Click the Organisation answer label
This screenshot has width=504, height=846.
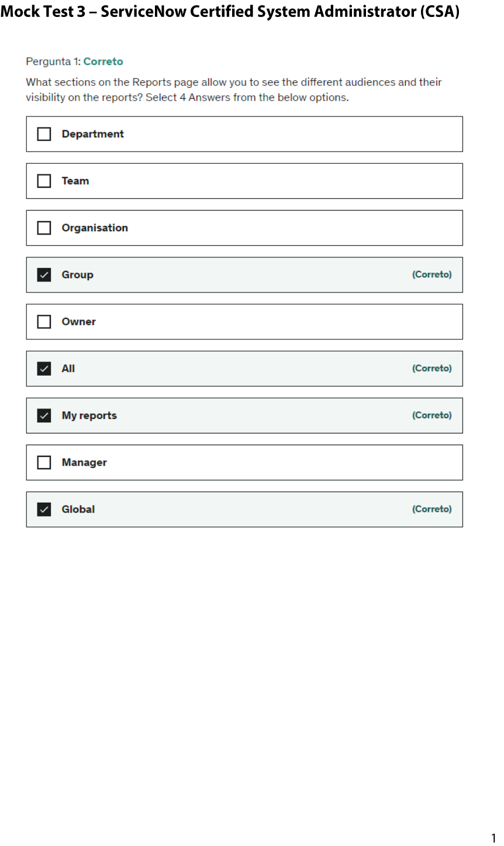95,228
